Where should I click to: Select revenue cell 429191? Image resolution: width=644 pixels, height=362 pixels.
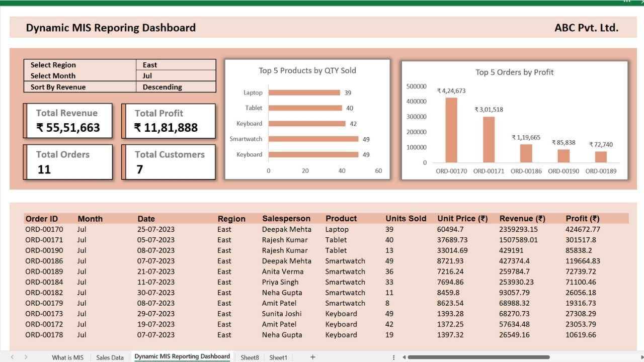coord(511,250)
